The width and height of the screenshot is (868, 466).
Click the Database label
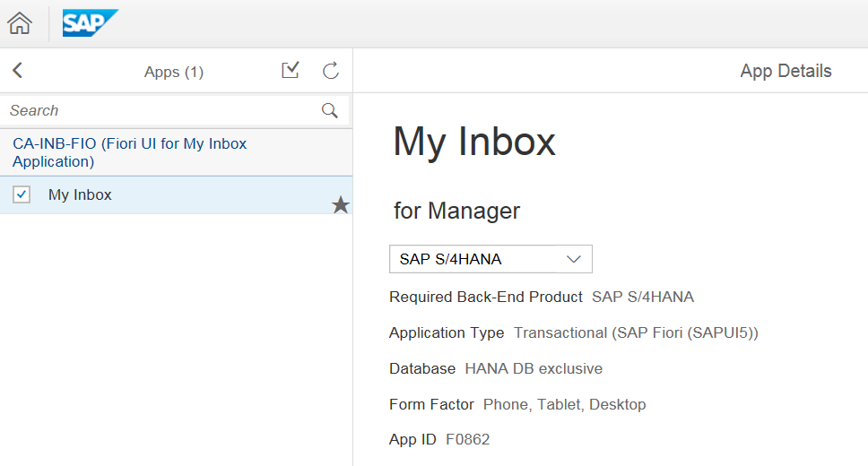click(x=422, y=368)
